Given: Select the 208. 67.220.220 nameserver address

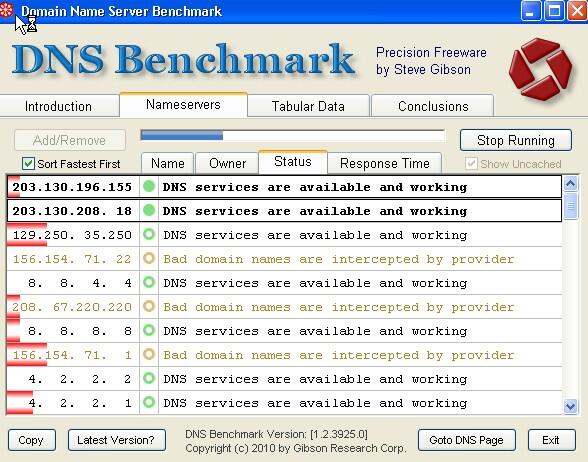Looking at the screenshot, I should click(72, 307).
